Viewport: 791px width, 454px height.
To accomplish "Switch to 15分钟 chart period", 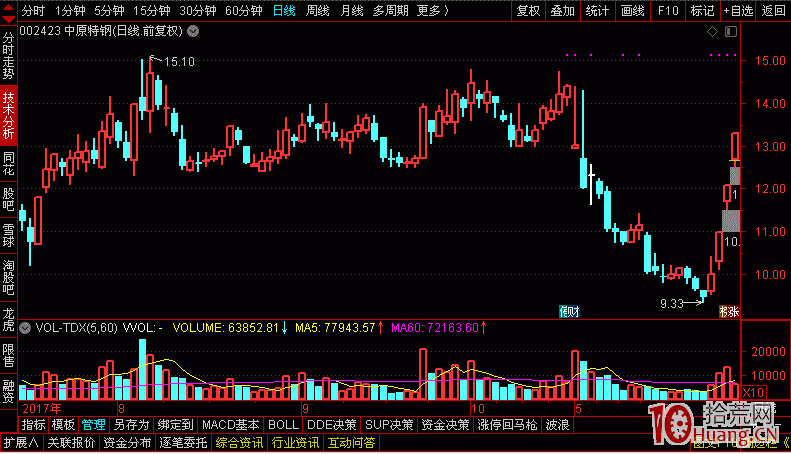I will (x=151, y=11).
